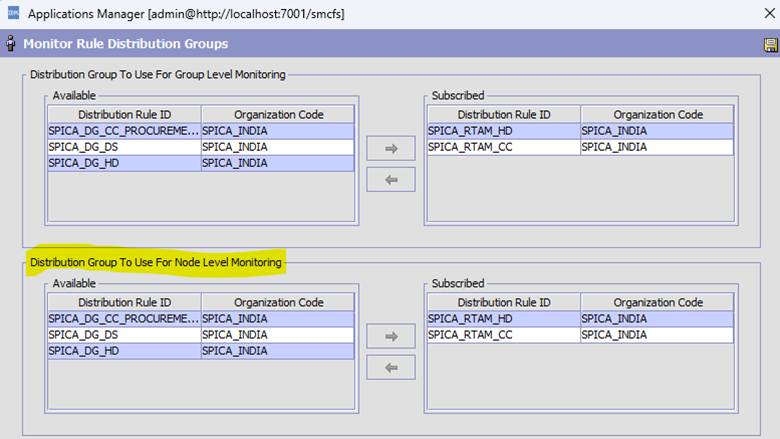
Task: Move right arrow in Node Level Monitoring
Action: [391, 337]
